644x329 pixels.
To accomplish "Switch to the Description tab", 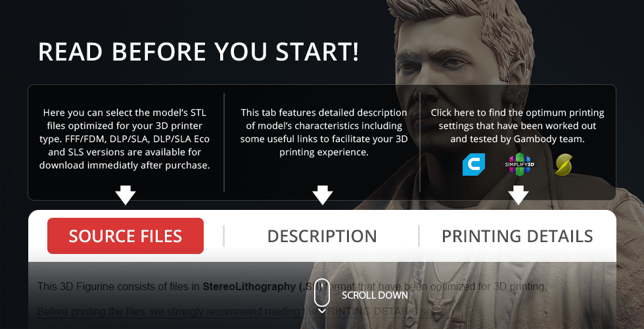I will 322,236.
